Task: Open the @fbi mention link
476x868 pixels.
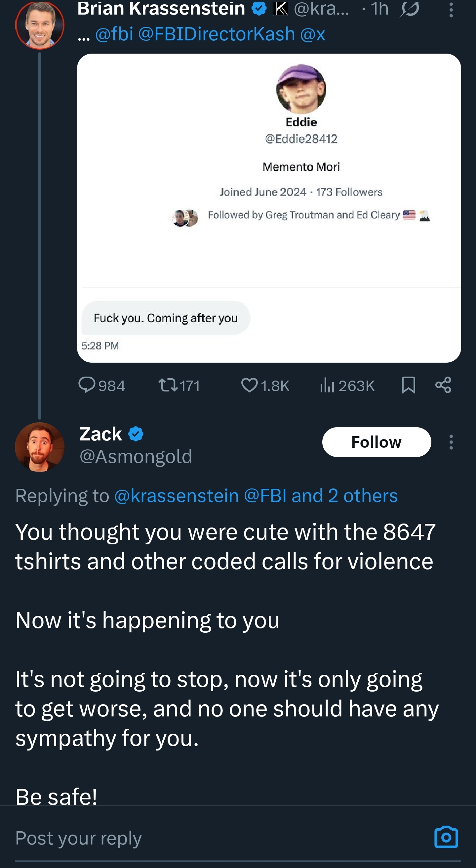Action: click(x=114, y=34)
